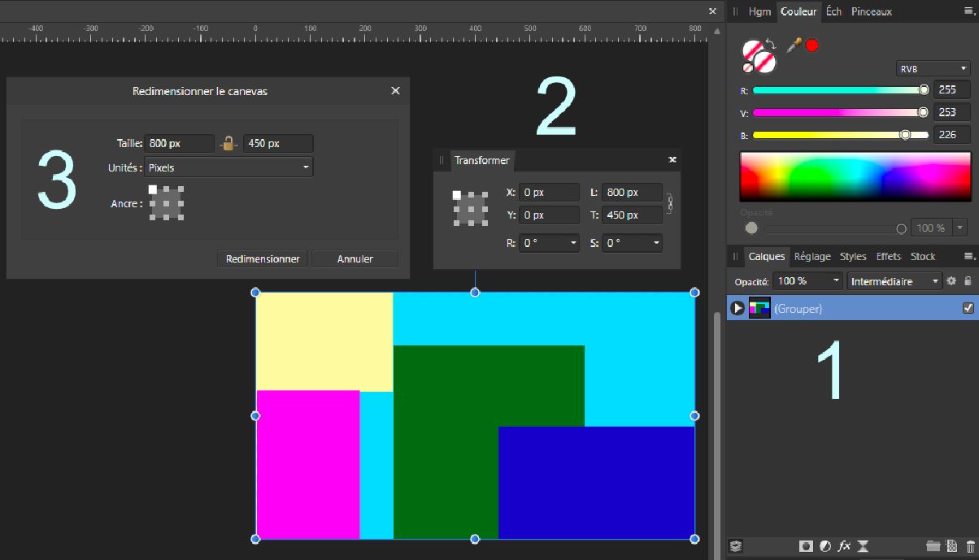Switch to the Styles tab
Screen dimensions: 979x560
click(x=853, y=256)
